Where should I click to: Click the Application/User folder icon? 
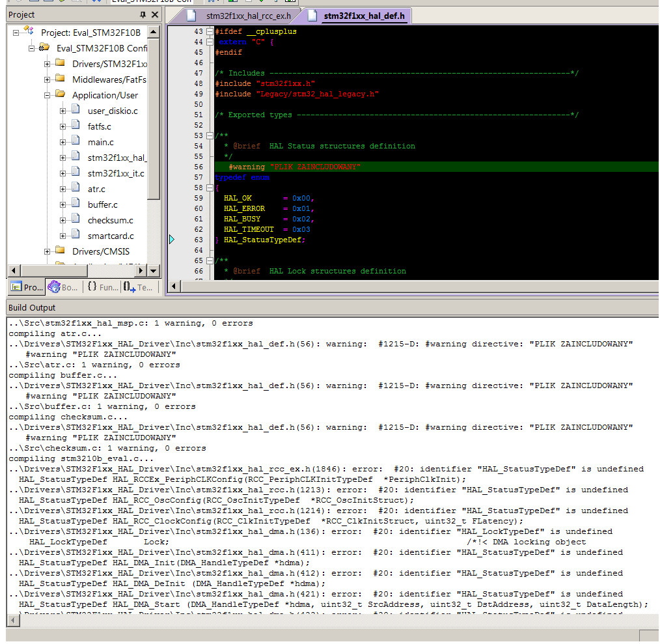point(60,94)
